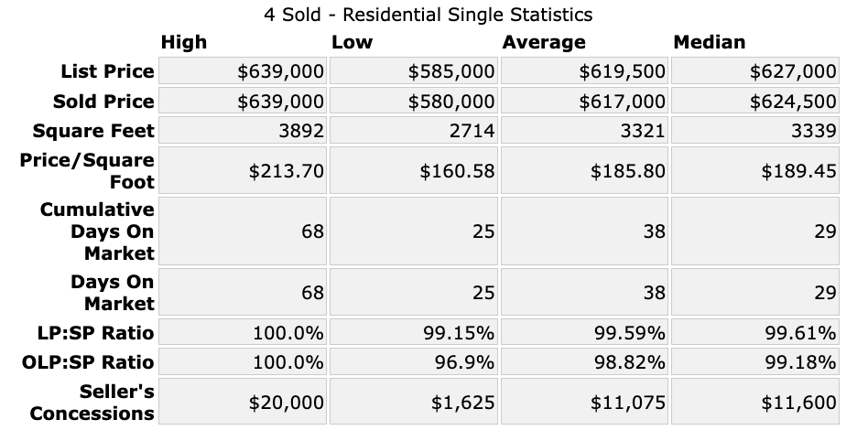868x441 pixels.
Task: Select the Median OLP:SP Ratio cell 99.18%
Action: click(x=799, y=361)
